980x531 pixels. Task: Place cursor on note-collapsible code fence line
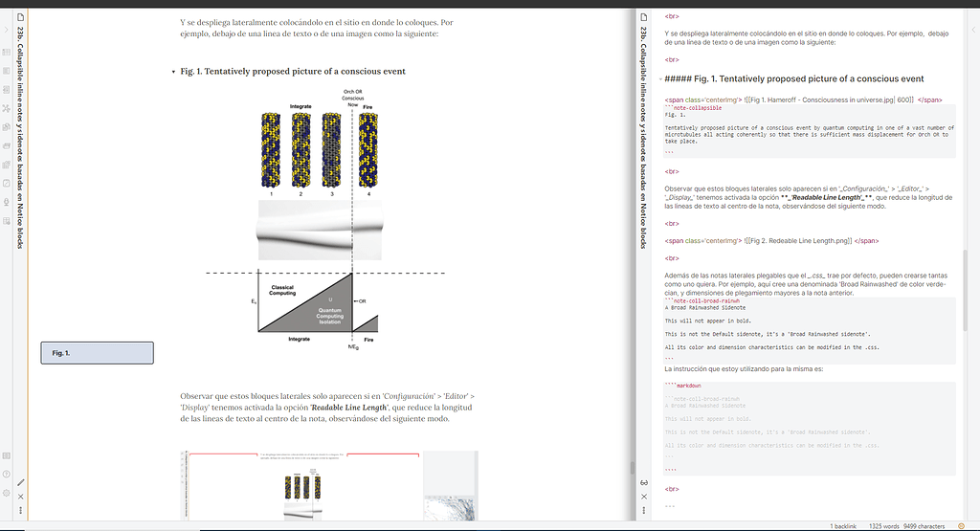point(693,108)
